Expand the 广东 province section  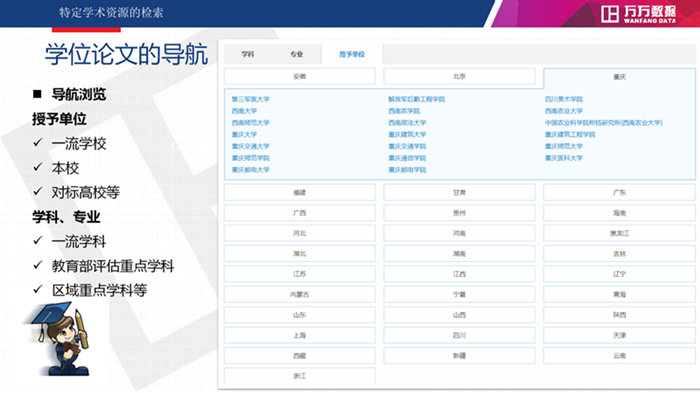click(619, 192)
